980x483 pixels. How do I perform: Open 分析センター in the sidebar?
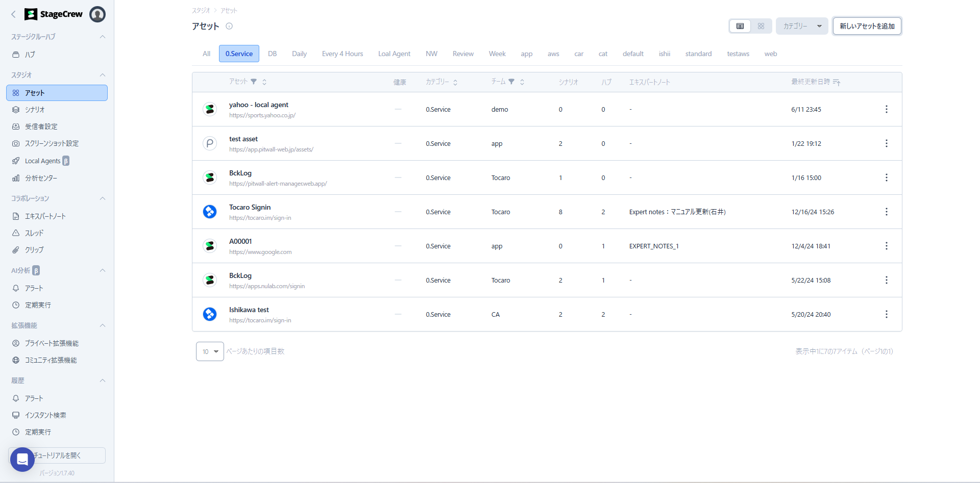(41, 178)
